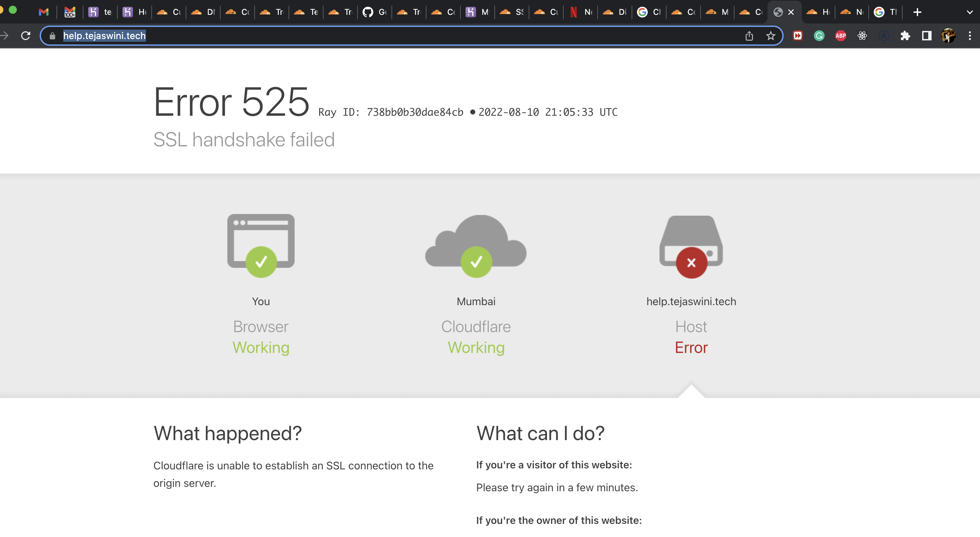This screenshot has width=980, height=537.
Task: Toggle the browser side panel
Action: (926, 36)
